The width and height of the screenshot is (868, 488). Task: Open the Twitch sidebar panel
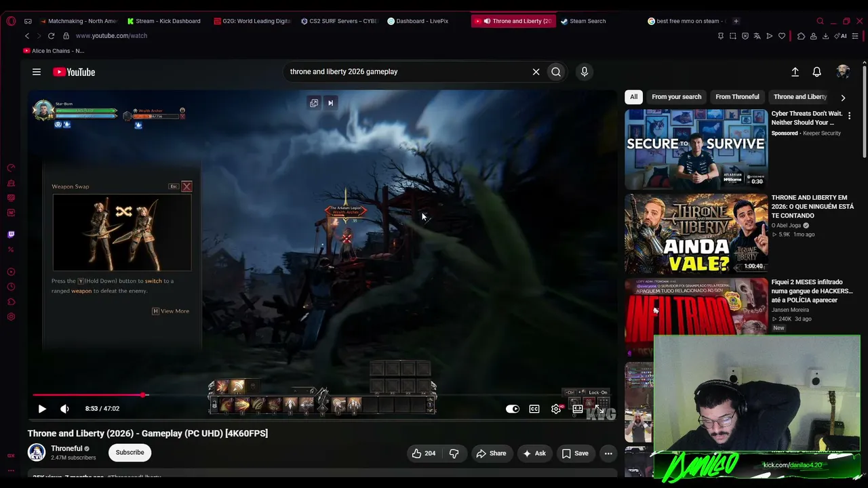pos(11,235)
